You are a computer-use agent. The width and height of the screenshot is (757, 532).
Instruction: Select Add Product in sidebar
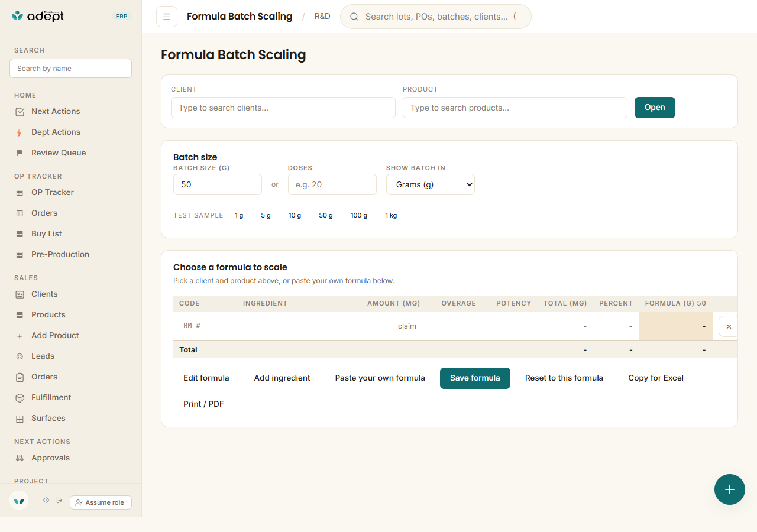[x=55, y=336]
